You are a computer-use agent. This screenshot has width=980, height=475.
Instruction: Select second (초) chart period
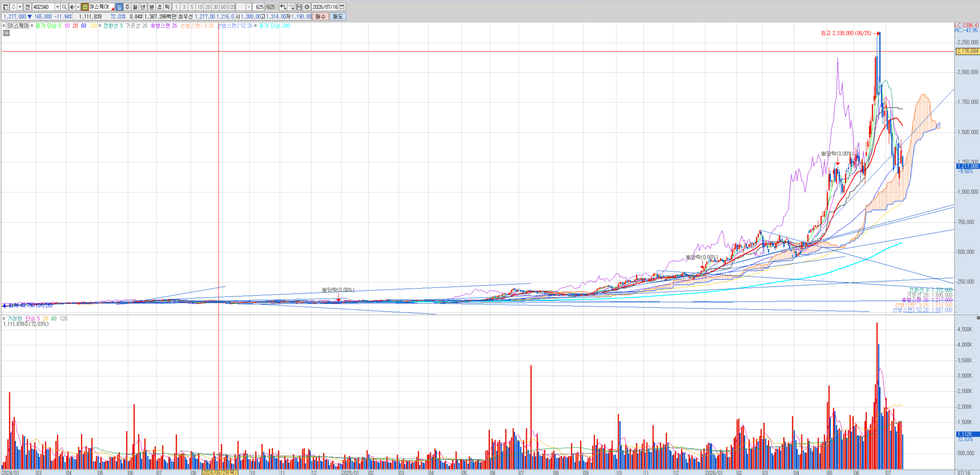(159, 7)
